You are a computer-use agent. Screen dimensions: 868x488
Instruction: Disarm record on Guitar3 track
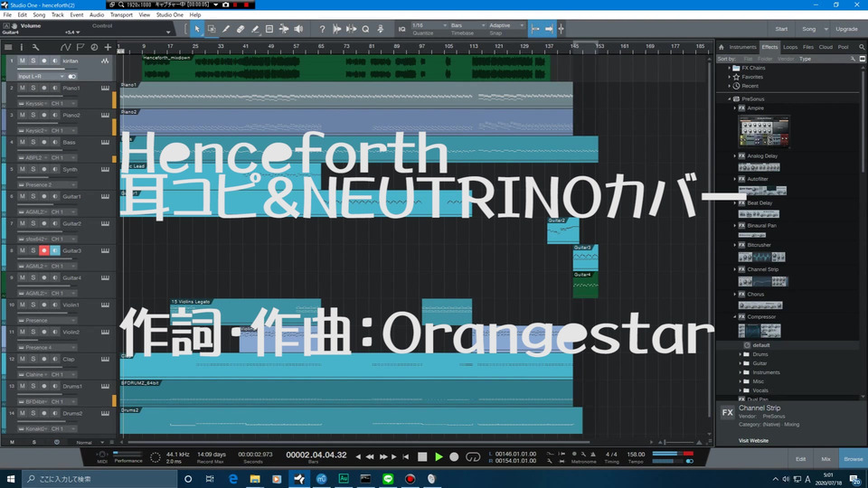point(43,250)
